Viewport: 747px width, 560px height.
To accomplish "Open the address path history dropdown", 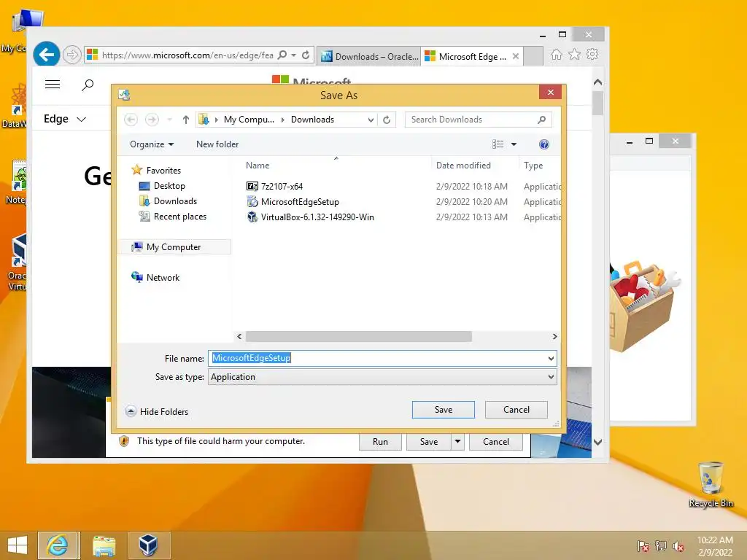I will [x=371, y=120].
